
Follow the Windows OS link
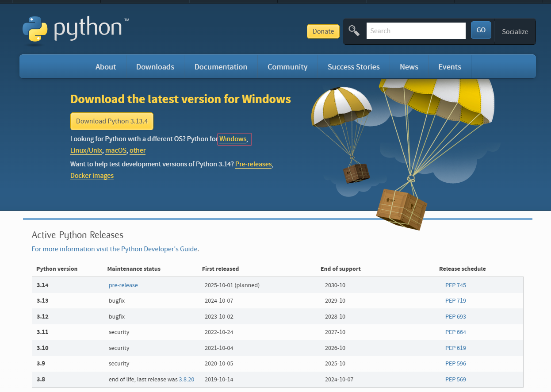[233, 139]
